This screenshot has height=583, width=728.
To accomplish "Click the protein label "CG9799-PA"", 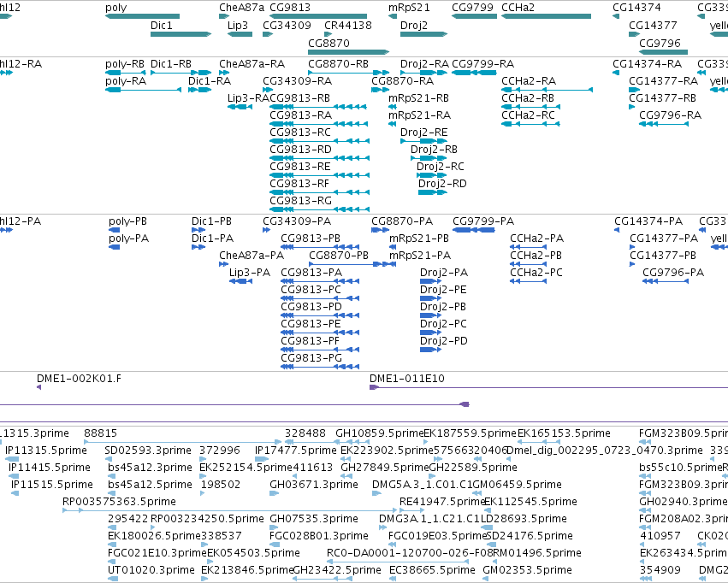I will [x=483, y=221].
